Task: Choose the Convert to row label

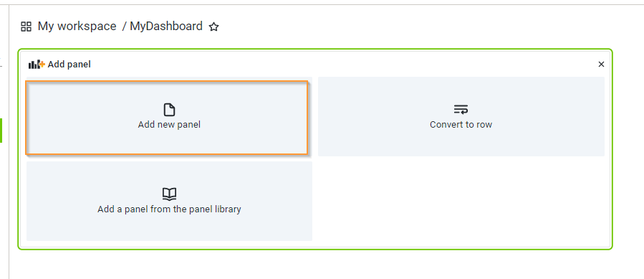Action: (x=461, y=124)
